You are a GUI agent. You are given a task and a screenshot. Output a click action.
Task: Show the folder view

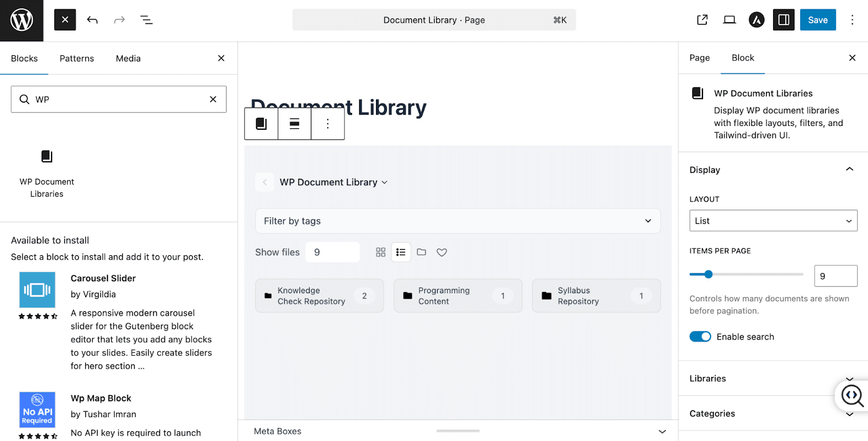422,252
